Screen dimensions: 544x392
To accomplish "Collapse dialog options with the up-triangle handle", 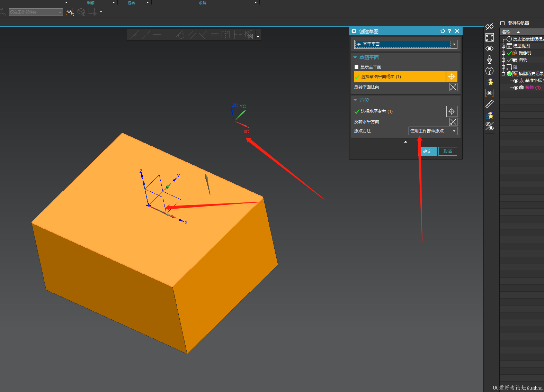I will coord(405,142).
